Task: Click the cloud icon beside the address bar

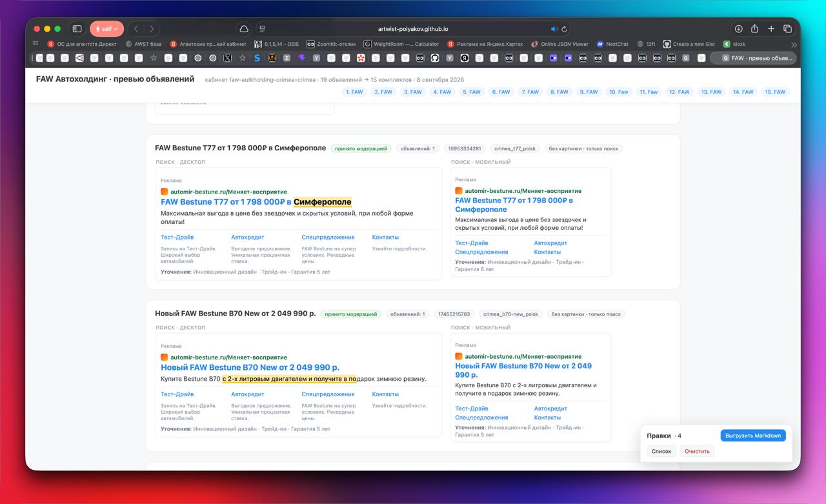Action: pyautogui.click(x=244, y=29)
